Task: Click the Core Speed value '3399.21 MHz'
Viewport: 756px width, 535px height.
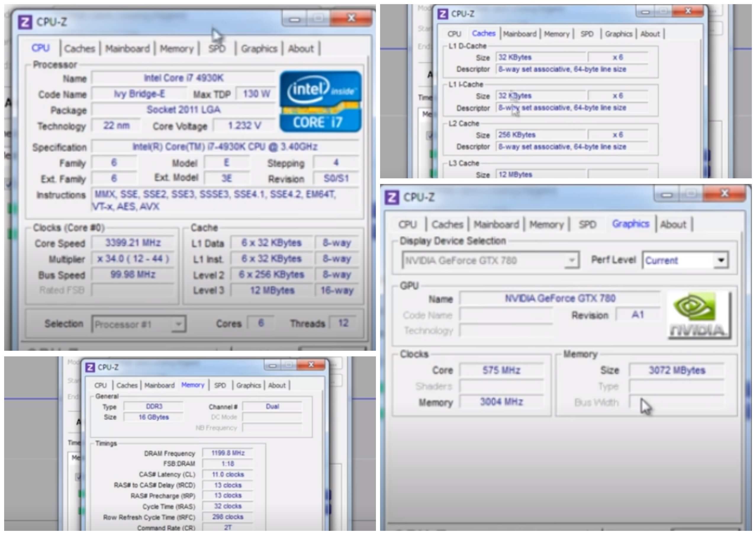Action: [x=133, y=243]
